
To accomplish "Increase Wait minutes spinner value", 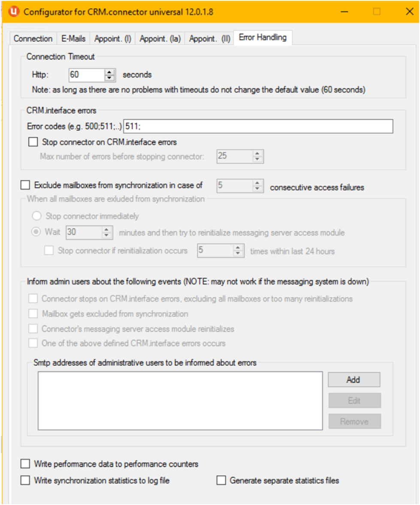I will (107, 230).
